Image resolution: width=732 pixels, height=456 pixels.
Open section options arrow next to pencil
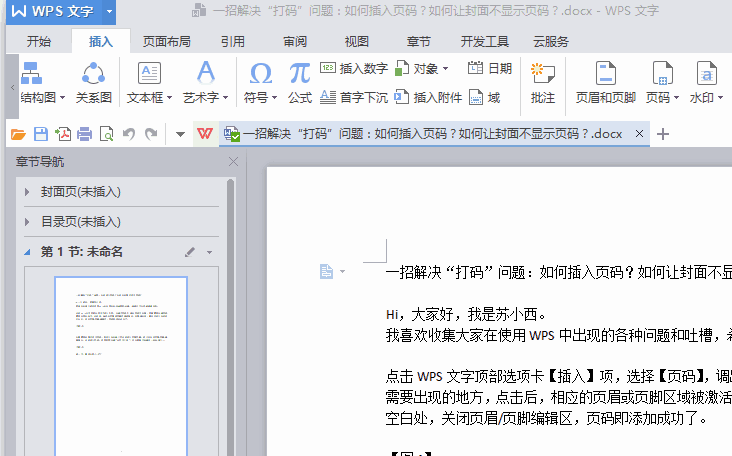coord(210,253)
